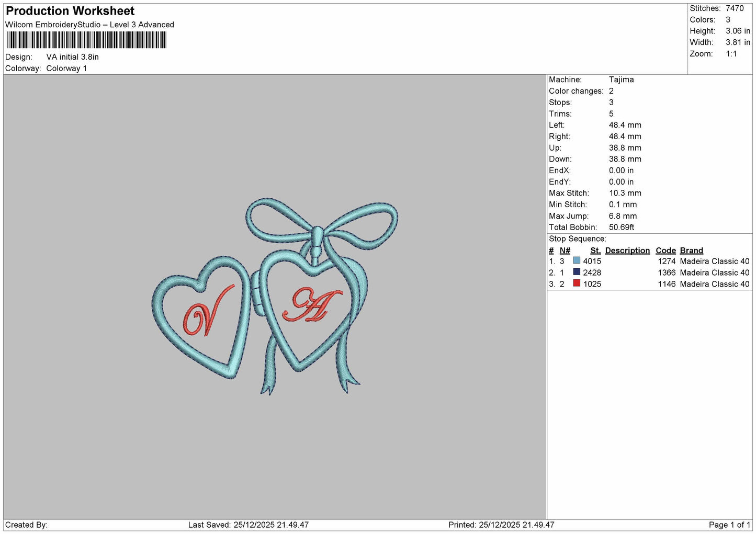Click the thread code '1366'
This screenshot has width=756, height=534.
click(667, 272)
